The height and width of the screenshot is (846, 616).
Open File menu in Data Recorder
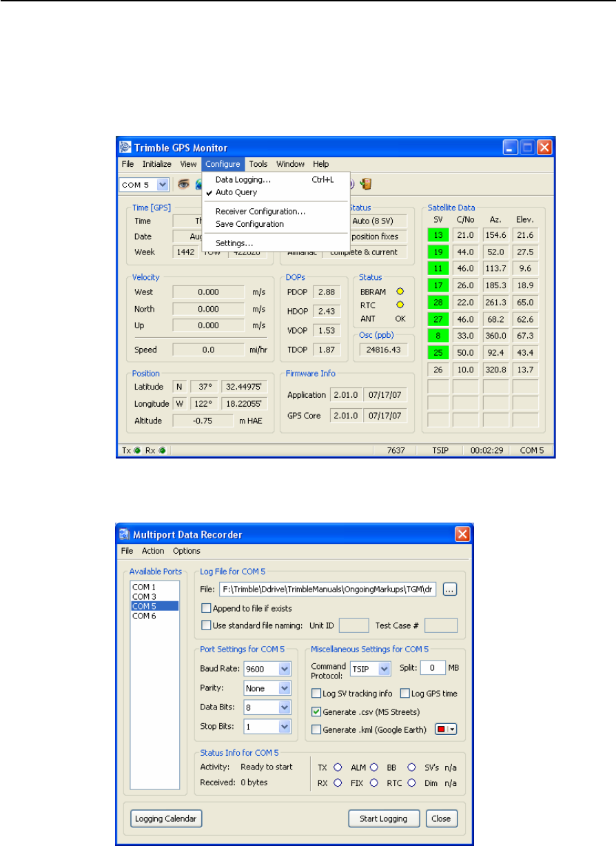(x=127, y=551)
